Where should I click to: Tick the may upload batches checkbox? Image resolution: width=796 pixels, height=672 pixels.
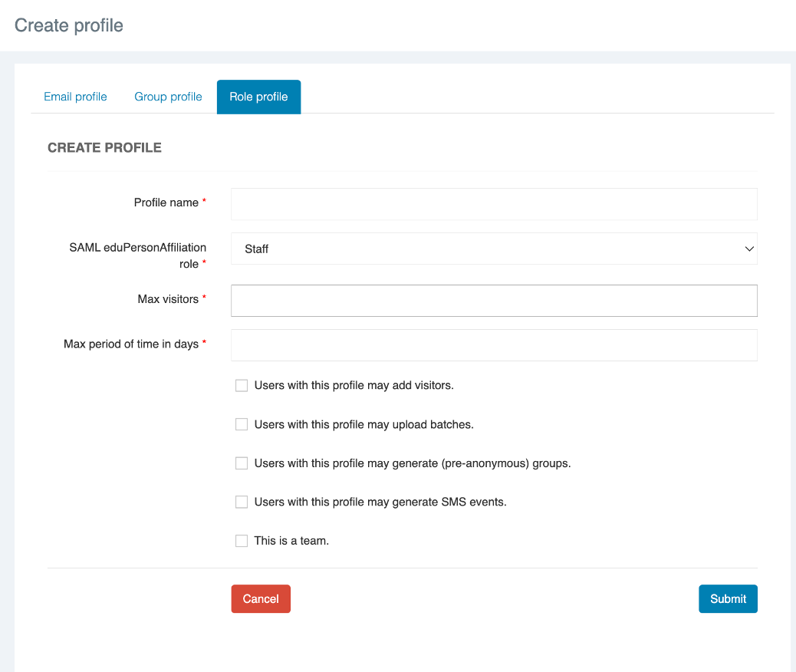[x=242, y=424]
